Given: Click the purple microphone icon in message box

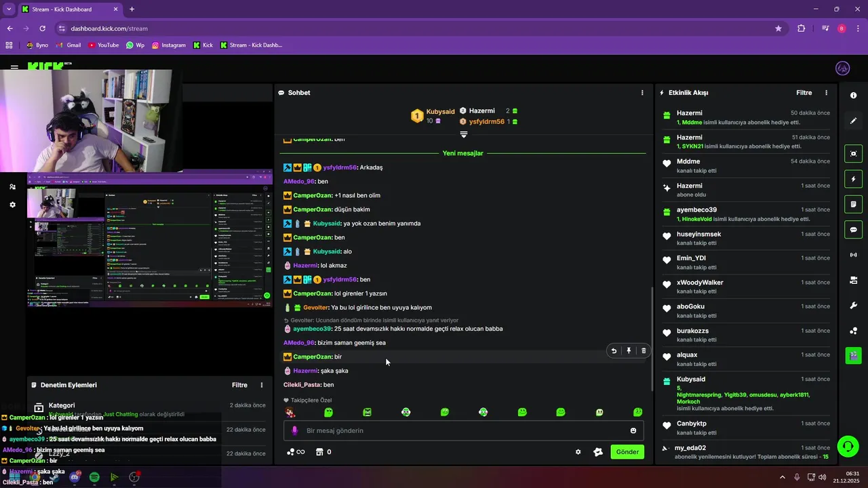Looking at the screenshot, I should coord(294,430).
